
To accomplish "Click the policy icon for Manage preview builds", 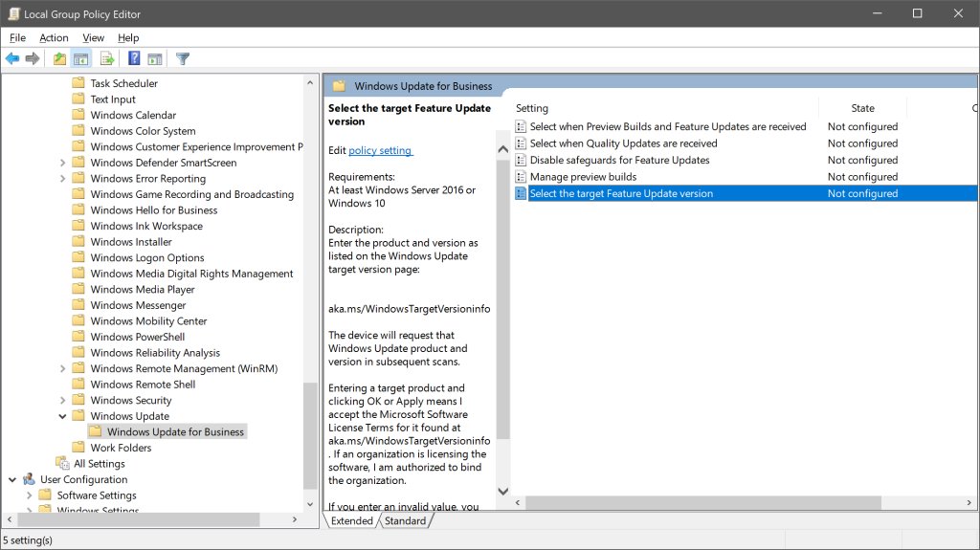I will click(521, 177).
